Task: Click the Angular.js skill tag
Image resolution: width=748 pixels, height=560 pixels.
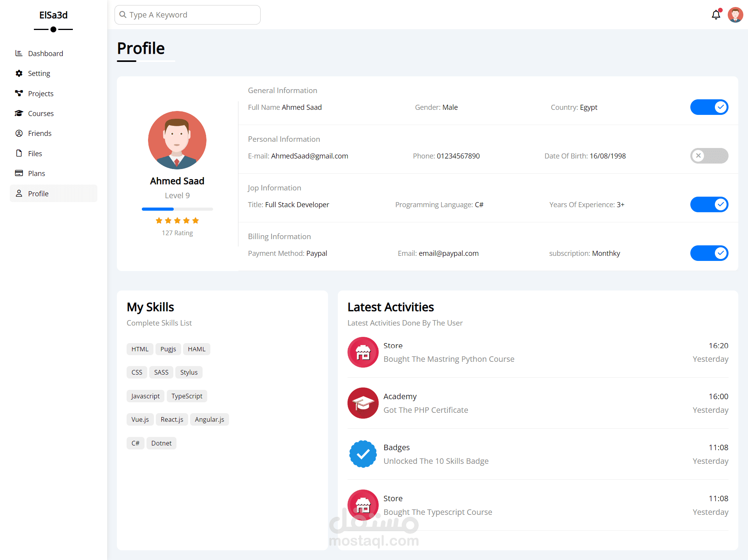Action: 209,419
